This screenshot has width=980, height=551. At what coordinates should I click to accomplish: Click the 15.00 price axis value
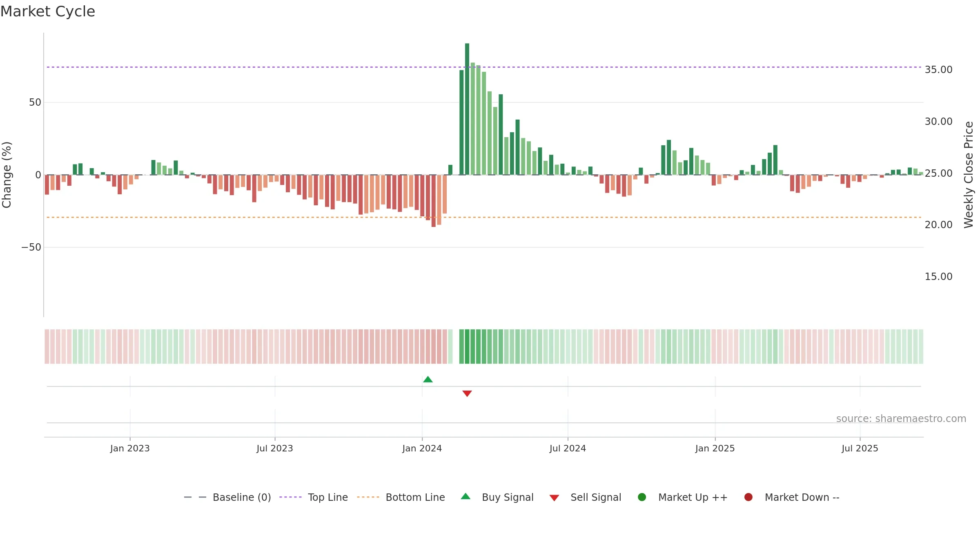(939, 277)
